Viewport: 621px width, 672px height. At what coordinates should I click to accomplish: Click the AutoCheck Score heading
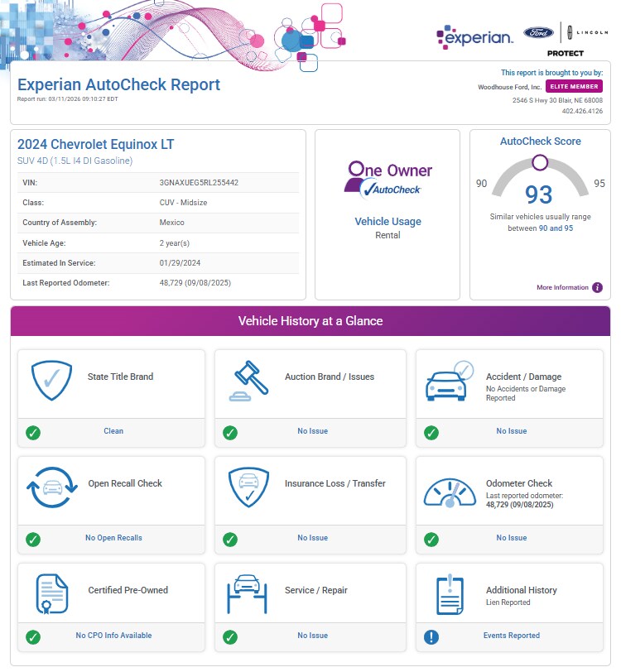(541, 142)
